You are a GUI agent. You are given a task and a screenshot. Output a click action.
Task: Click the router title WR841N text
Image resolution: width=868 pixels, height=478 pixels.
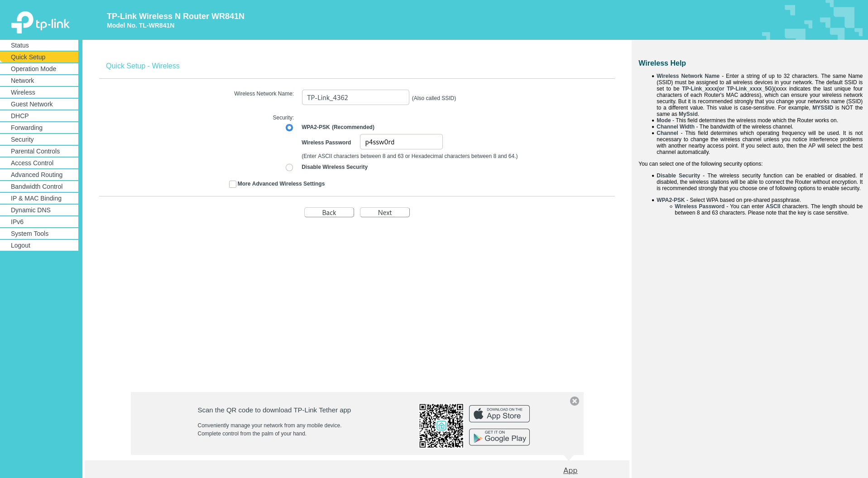(176, 16)
